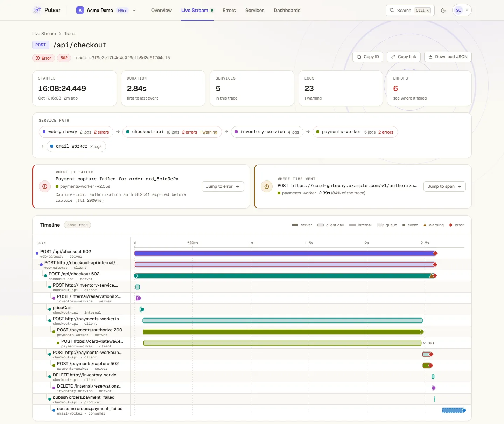Click Jump to error button
The image size is (504, 424).
click(223, 186)
